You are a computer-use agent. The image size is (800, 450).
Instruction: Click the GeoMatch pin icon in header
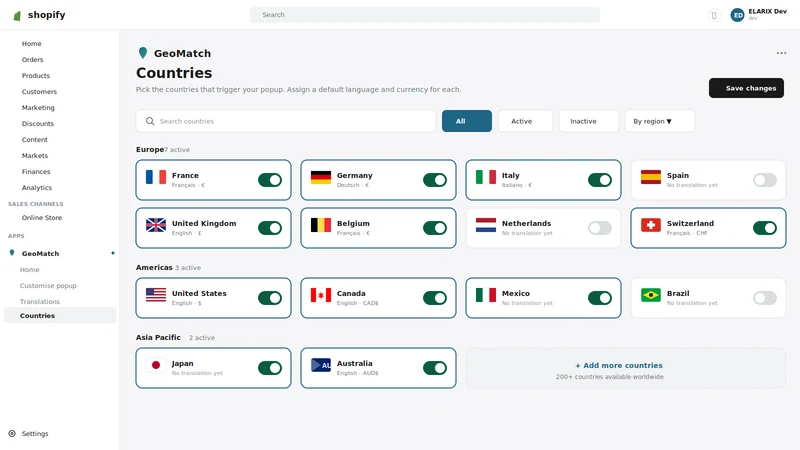click(x=143, y=53)
